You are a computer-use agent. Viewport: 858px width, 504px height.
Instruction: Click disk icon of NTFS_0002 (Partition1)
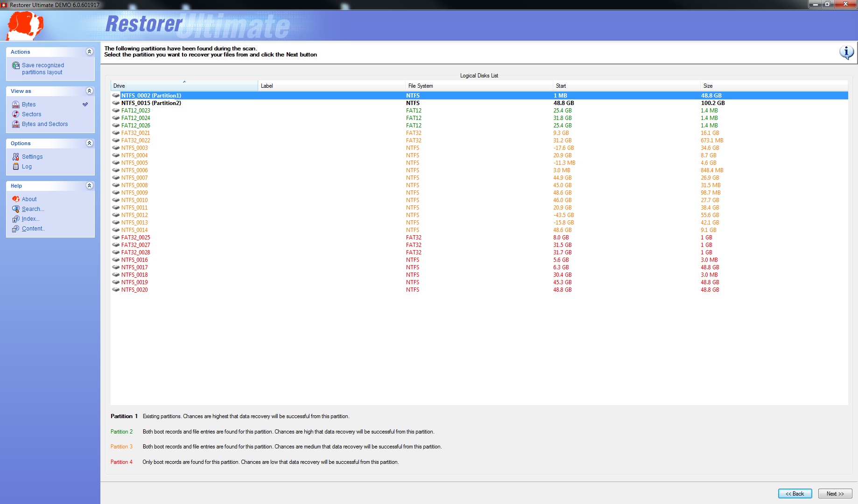pyautogui.click(x=116, y=96)
